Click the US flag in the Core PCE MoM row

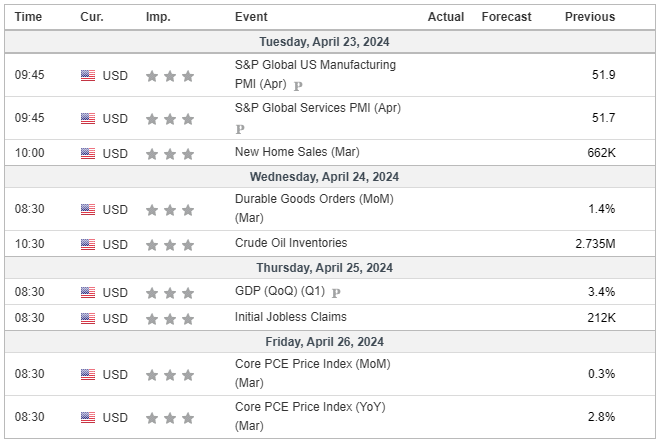click(88, 375)
